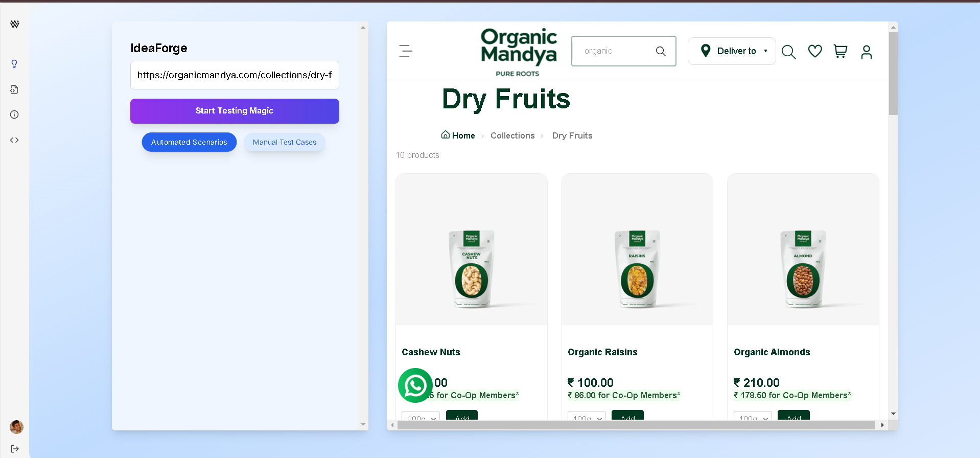Screen dimensions: 980x458
Task: Switch to Manual Test Cases tab
Action: [285, 142]
